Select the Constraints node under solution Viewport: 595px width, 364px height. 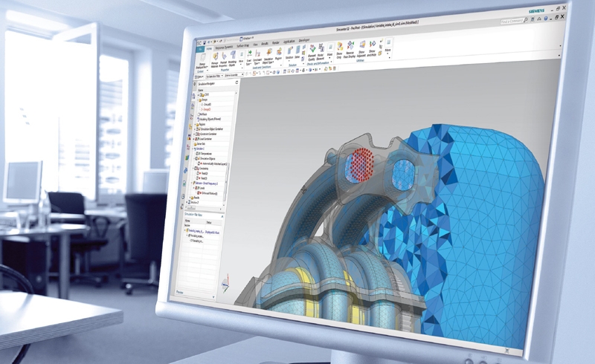tap(202, 169)
